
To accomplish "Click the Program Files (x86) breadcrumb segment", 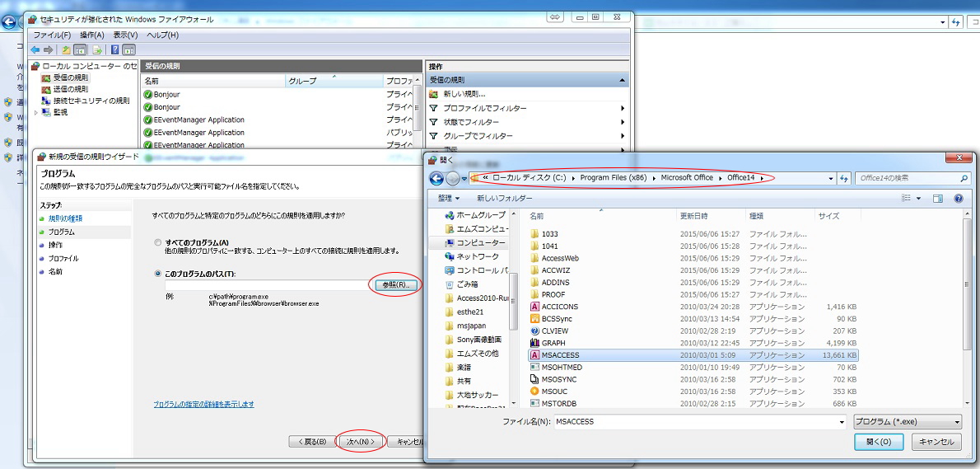I will point(613,178).
